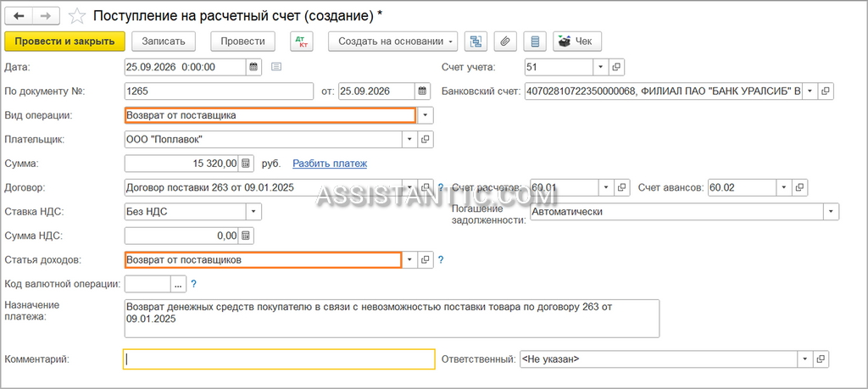This screenshot has width=868, height=389.
Task: Pick currency operation code with ellipsis button
Action: click(x=178, y=285)
